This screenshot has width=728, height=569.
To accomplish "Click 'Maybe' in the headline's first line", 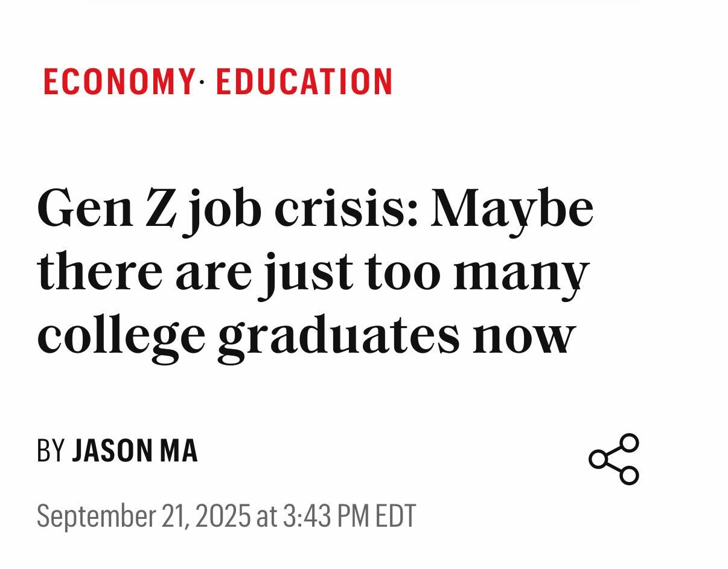I will click(512, 211).
